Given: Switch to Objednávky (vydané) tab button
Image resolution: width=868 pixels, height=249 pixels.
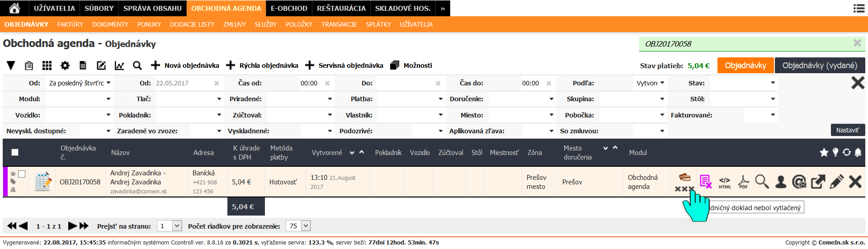Looking at the screenshot, I should pos(819,66).
